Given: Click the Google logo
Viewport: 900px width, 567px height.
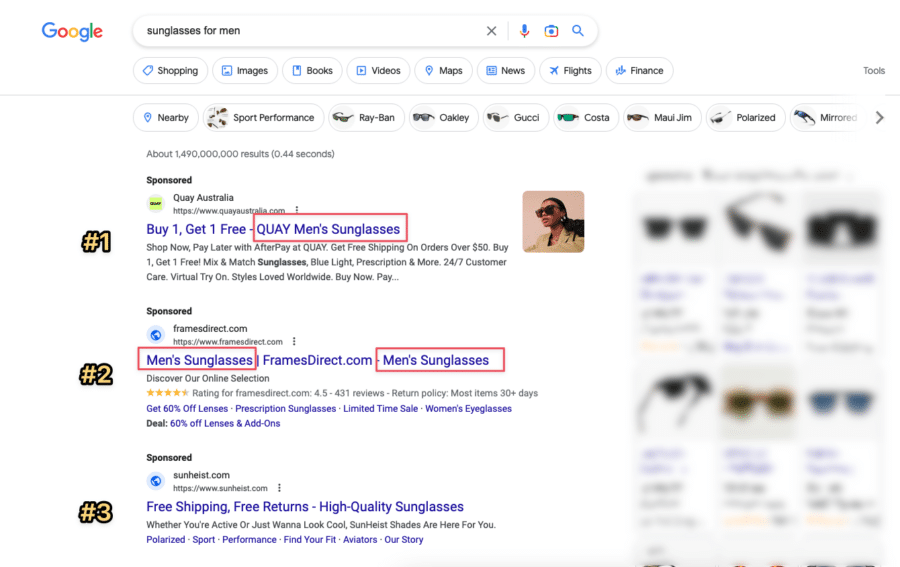Looking at the screenshot, I should 72,31.
